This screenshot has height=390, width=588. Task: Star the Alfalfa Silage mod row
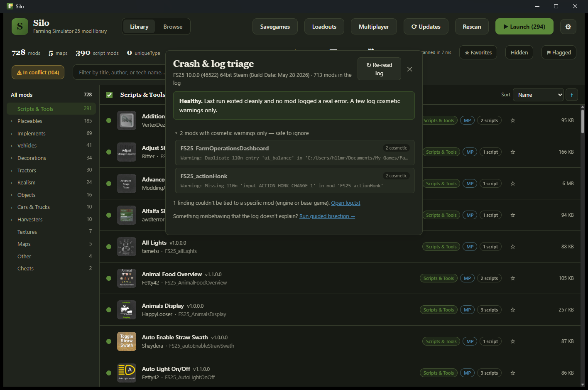513,215
